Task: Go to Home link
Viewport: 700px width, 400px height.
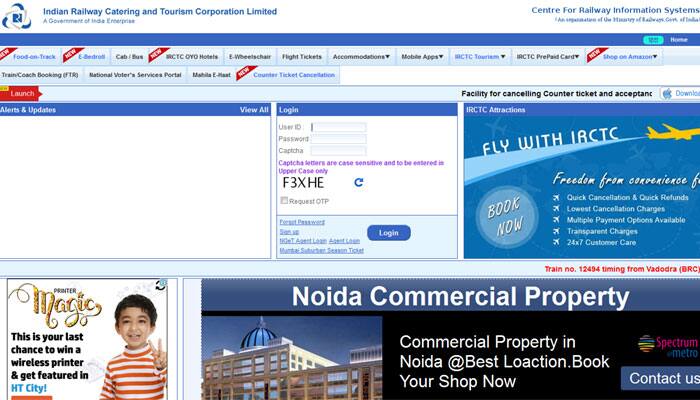Action: click(678, 40)
